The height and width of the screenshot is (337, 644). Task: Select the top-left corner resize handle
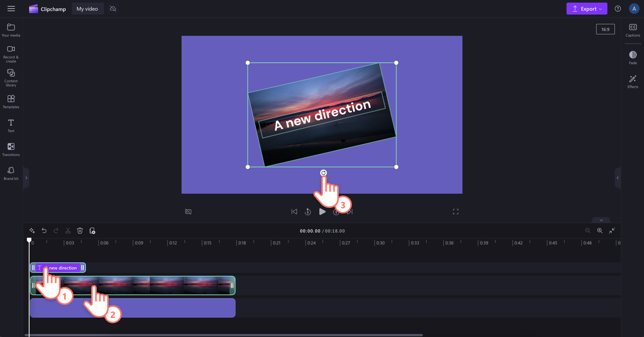tap(248, 63)
